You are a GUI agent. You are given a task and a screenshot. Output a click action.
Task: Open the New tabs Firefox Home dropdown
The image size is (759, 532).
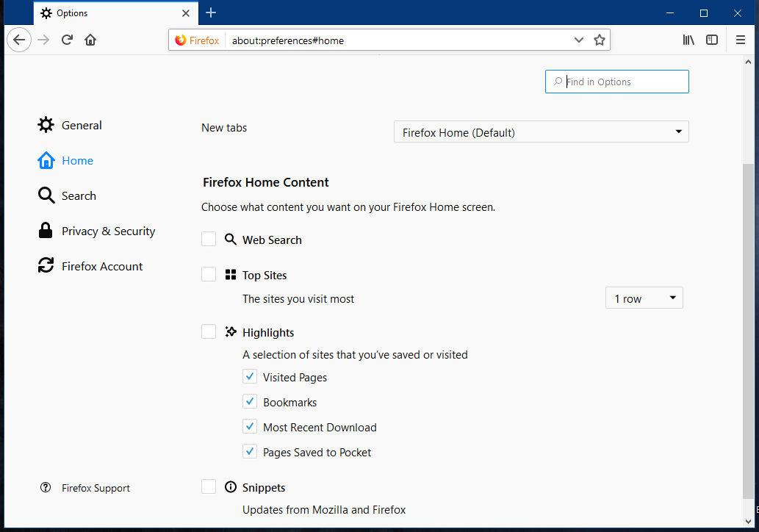(542, 132)
